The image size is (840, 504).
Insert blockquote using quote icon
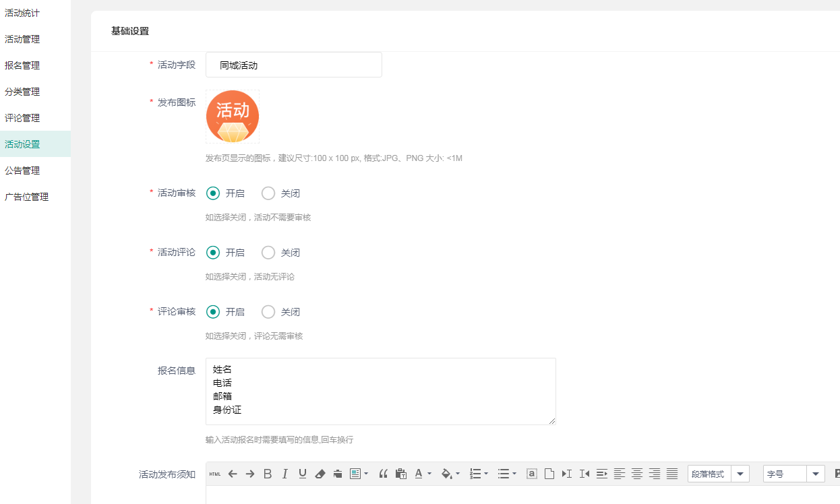click(384, 474)
